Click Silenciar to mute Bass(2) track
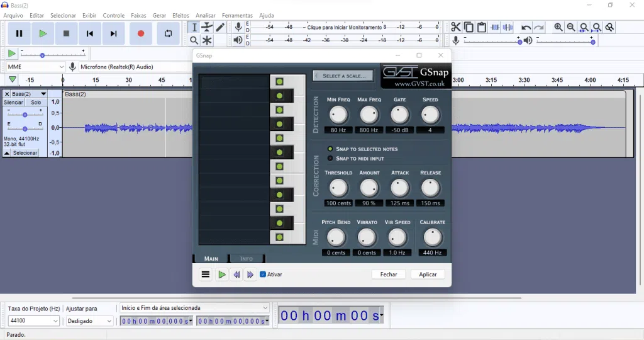Viewport: 644px width, 340px height. (x=14, y=103)
